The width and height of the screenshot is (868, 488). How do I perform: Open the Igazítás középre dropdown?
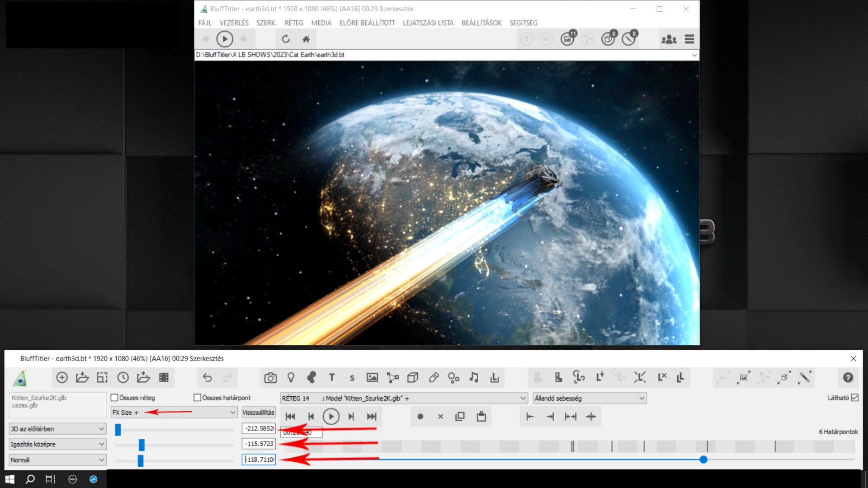pyautogui.click(x=57, y=444)
